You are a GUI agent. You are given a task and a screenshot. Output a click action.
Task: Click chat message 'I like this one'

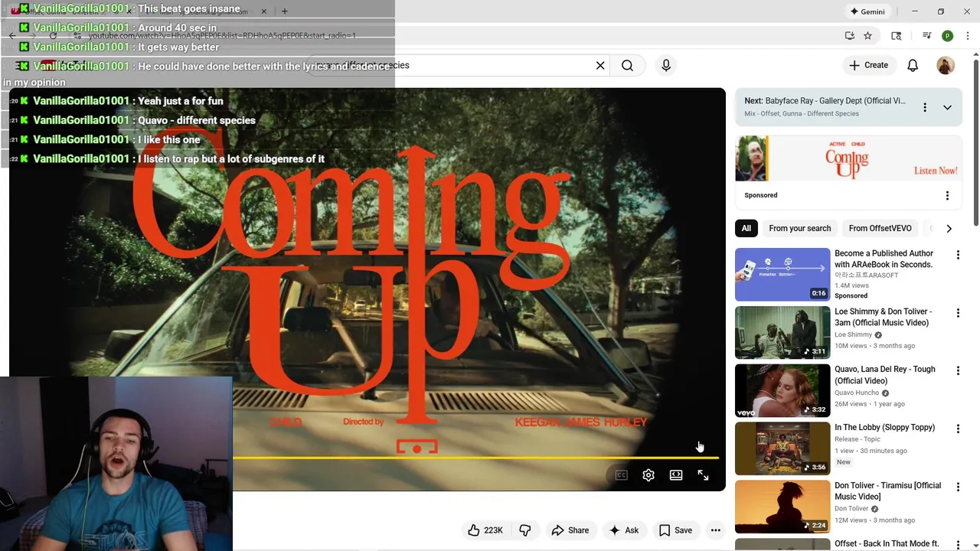168,139
